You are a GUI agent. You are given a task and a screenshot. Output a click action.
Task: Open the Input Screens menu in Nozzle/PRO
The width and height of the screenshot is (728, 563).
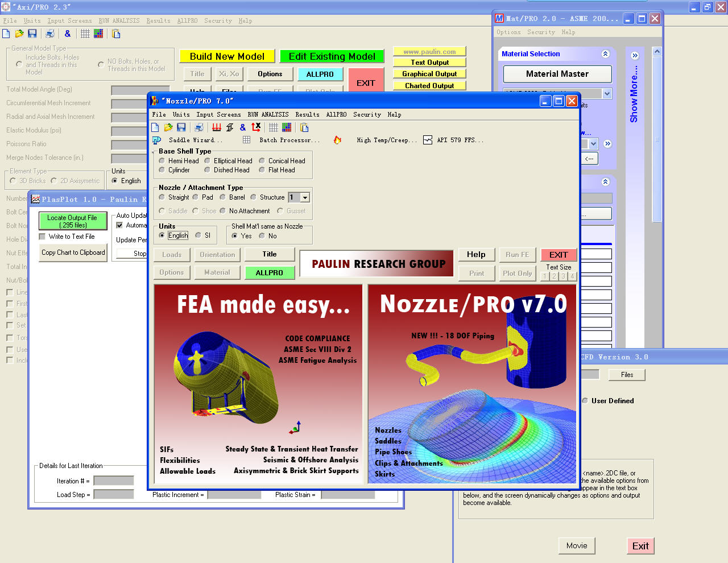coord(219,114)
